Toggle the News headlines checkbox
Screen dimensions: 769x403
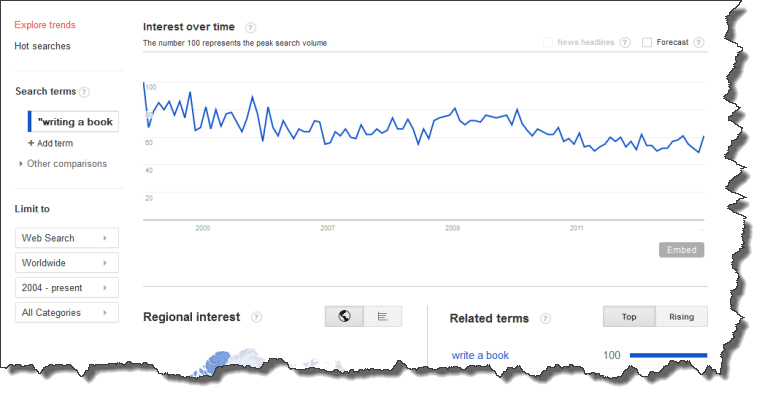point(548,43)
